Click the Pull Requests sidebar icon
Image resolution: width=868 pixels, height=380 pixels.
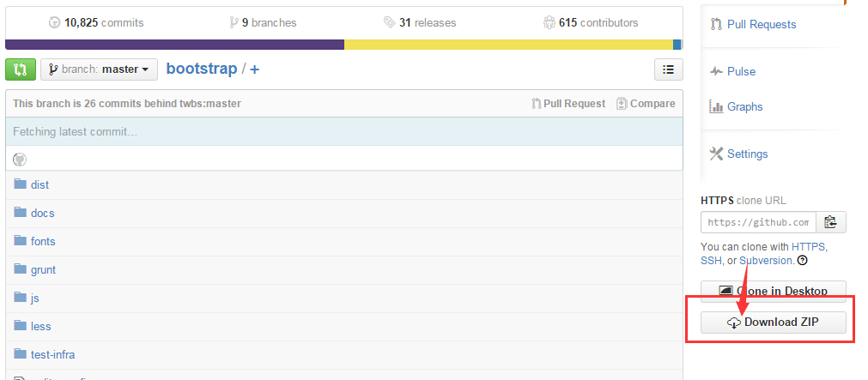[716, 24]
